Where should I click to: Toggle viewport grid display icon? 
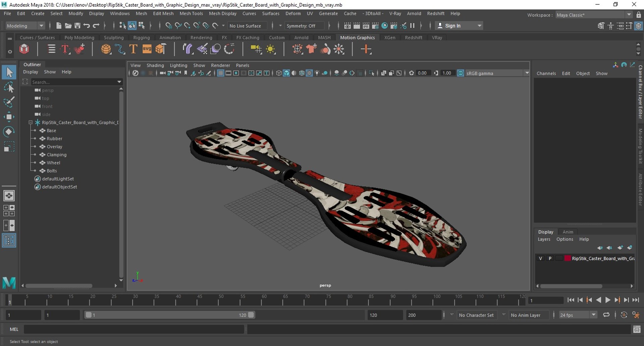click(x=220, y=73)
